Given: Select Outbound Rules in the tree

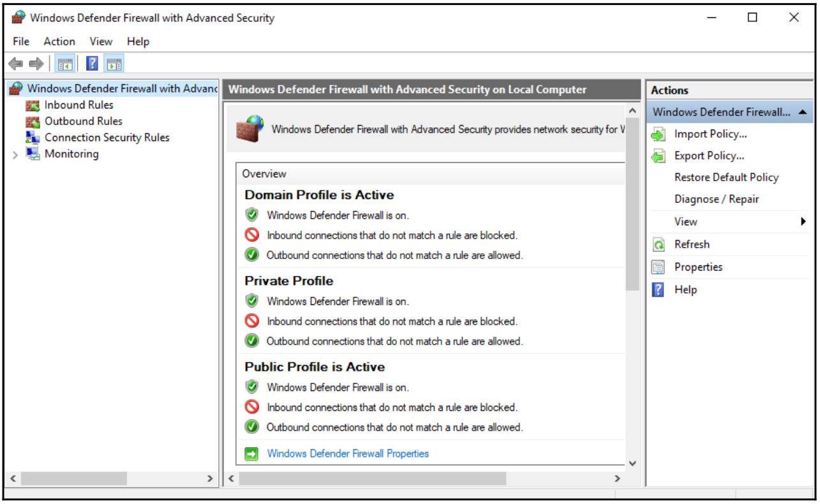Looking at the screenshot, I should click(x=83, y=121).
